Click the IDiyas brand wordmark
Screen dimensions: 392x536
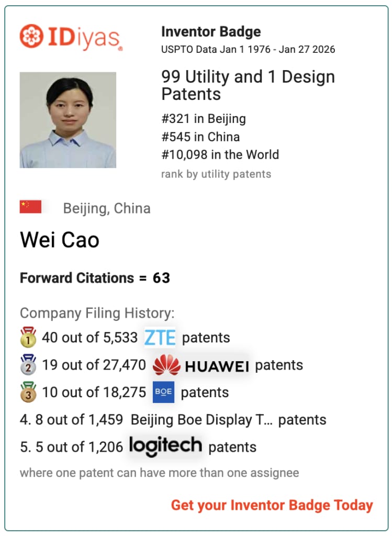(85, 38)
